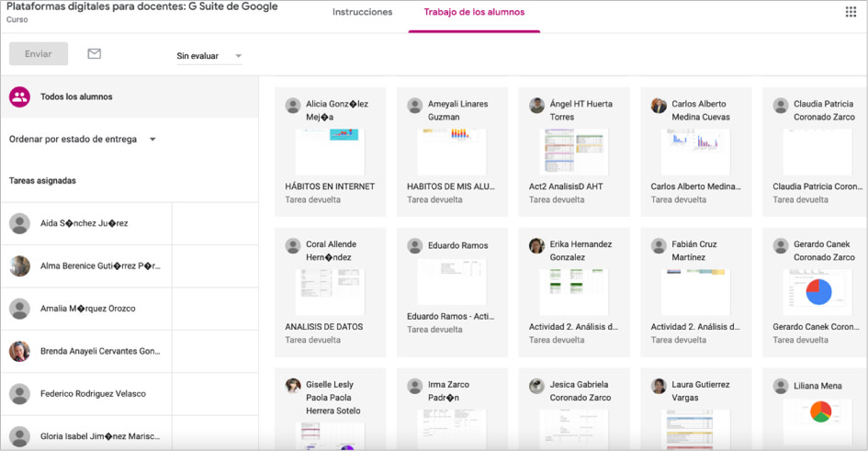This screenshot has height=451, width=868.
Task: Click Alicia González Mejía card avatar
Action: [x=293, y=105]
